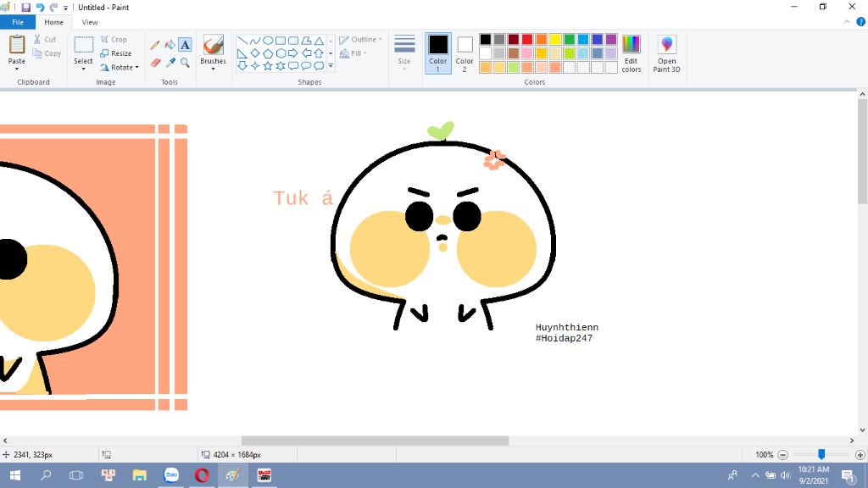The image size is (868, 488).
Task: Pick the red palette color
Action: (x=527, y=39)
